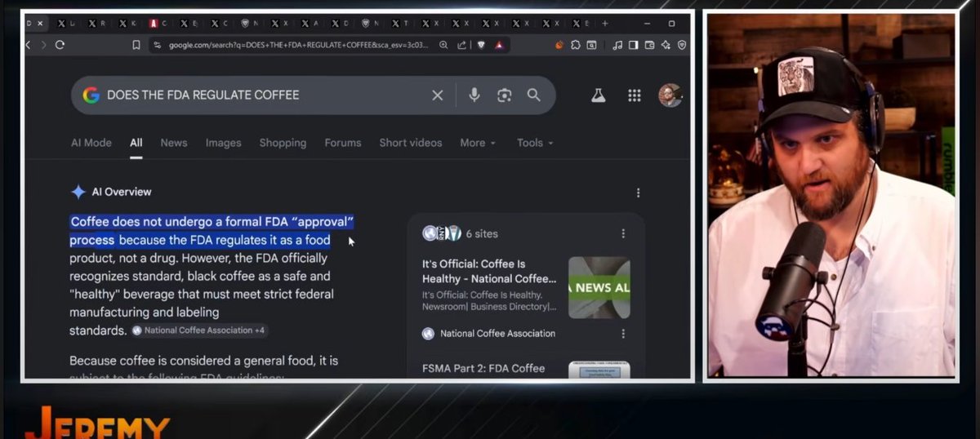Start voice search with microphone icon
The image size is (980, 439).
[474, 95]
